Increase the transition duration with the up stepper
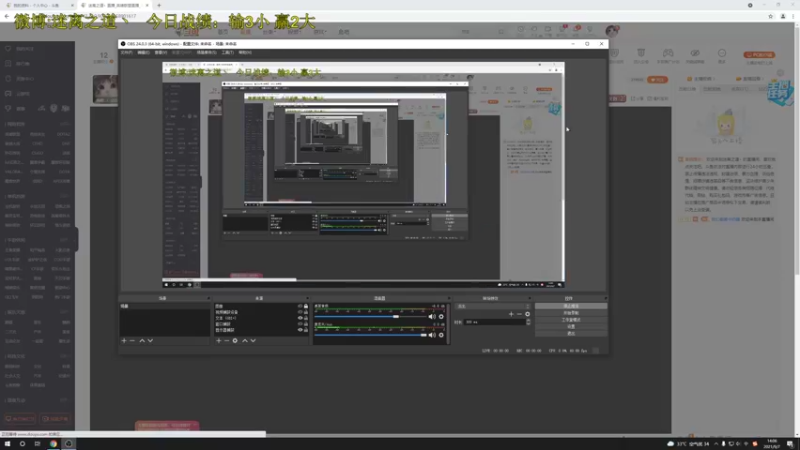 coord(528,320)
